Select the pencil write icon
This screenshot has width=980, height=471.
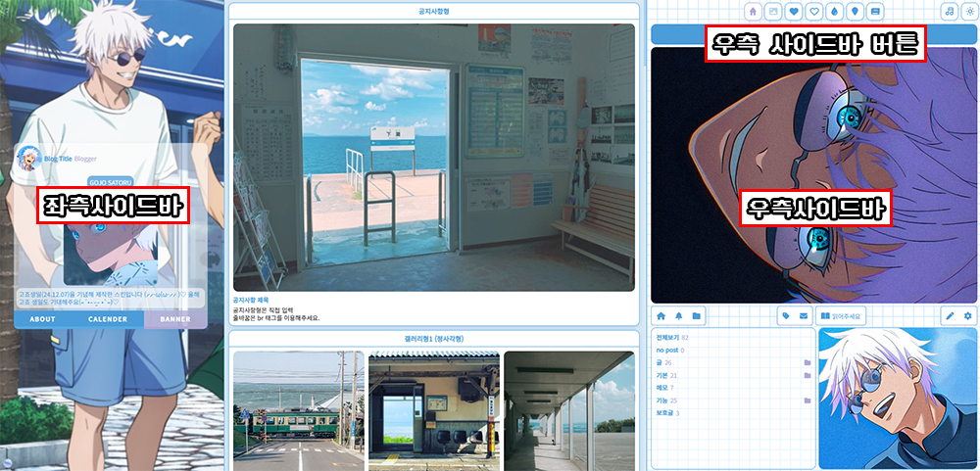(x=950, y=316)
